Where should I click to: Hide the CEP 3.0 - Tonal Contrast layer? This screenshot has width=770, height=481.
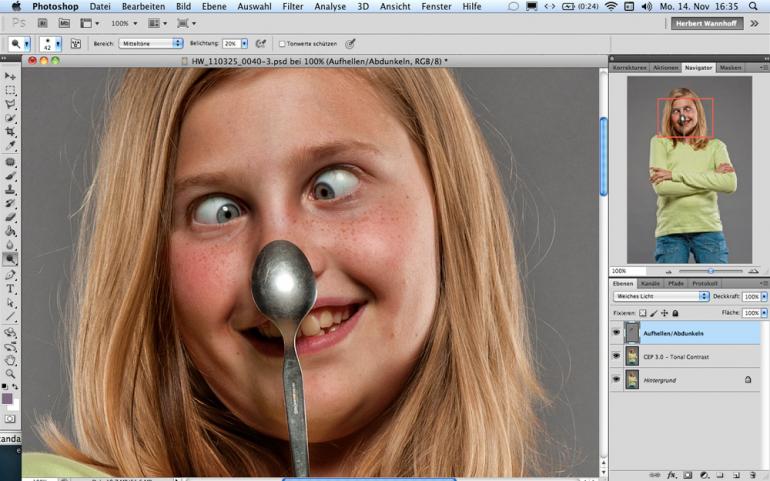point(616,356)
